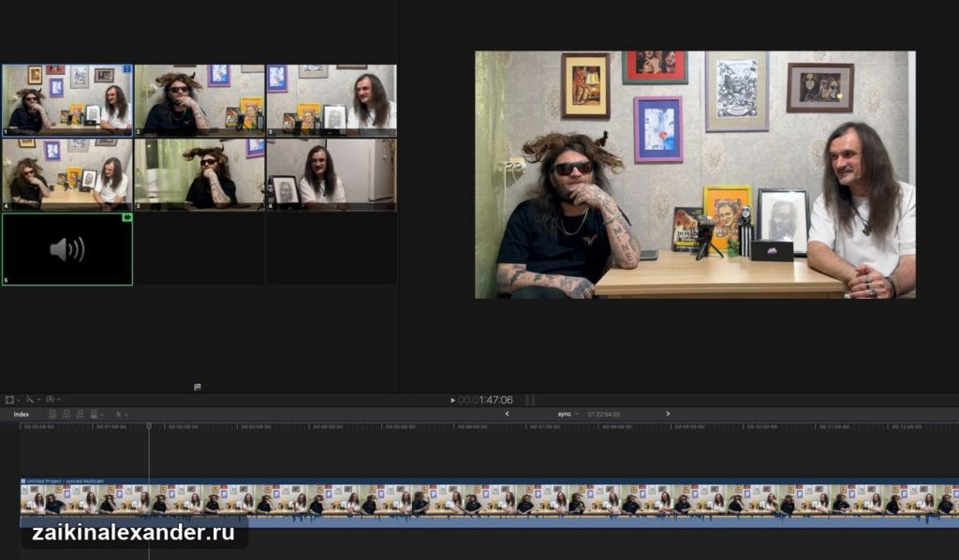The image size is (959, 560).
Task: Select second-row wide angle 4 at left
Action: pos(67,175)
